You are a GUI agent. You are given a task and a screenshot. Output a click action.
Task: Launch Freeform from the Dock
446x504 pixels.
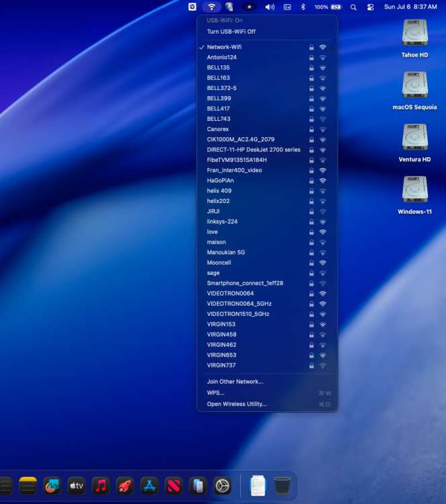(x=52, y=485)
